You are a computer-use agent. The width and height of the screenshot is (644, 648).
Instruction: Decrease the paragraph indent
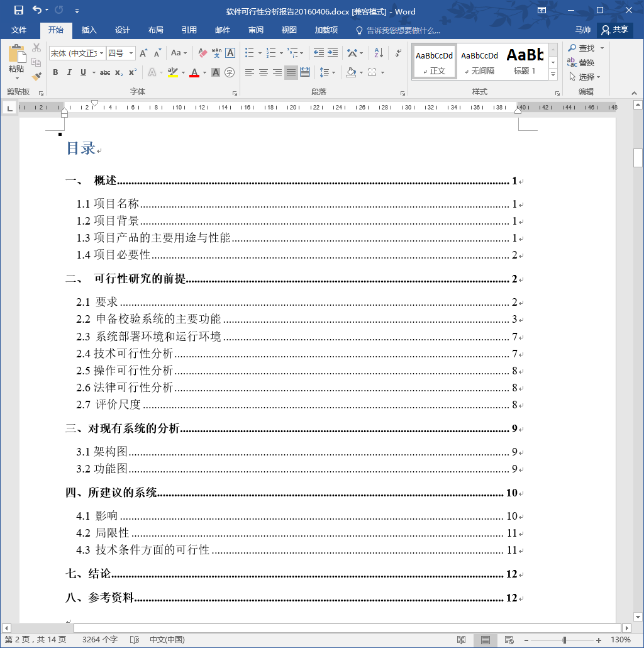318,53
